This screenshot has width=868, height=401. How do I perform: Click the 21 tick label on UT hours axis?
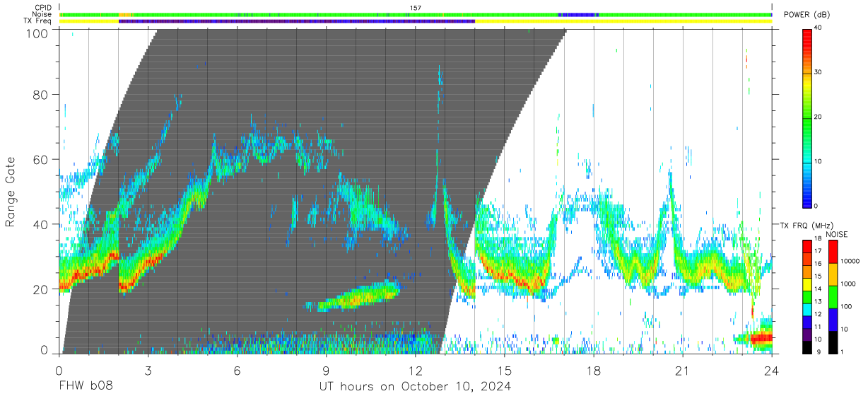click(x=683, y=370)
